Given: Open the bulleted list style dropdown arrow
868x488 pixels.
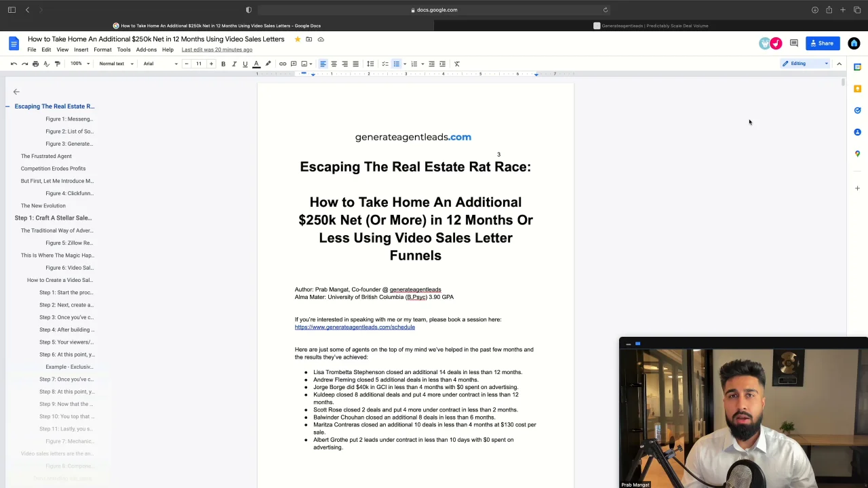Looking at the screenshot, I should (405, 64).
